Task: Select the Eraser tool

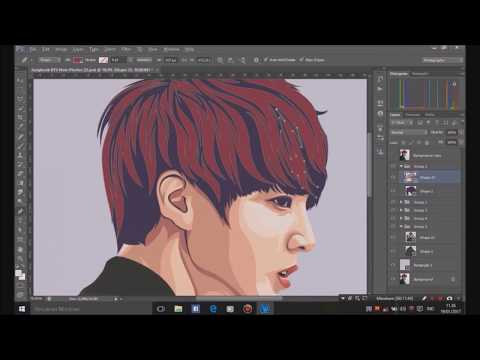Action: coord(20,174)
